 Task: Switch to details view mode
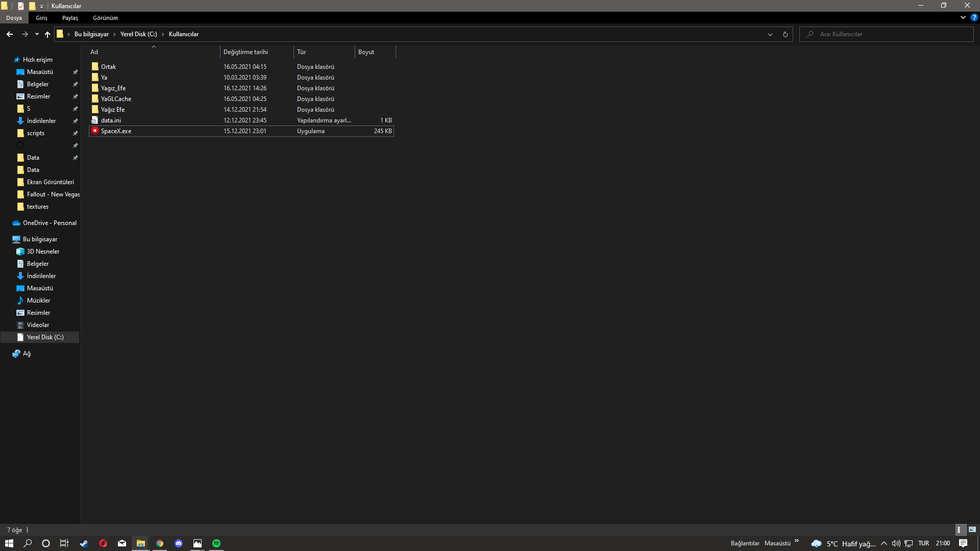click(960, 530)
